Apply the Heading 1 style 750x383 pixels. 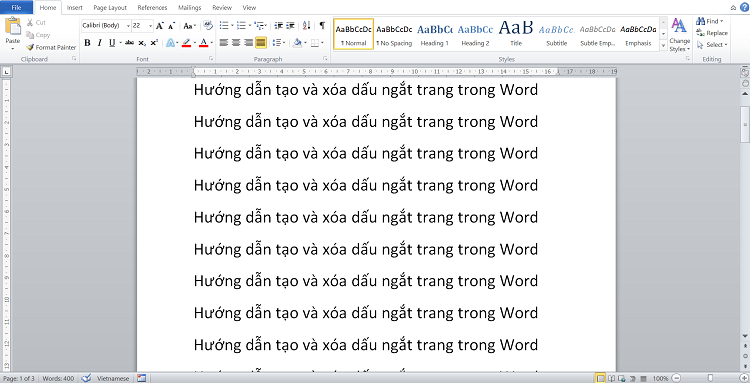click(x=434, y=34)
